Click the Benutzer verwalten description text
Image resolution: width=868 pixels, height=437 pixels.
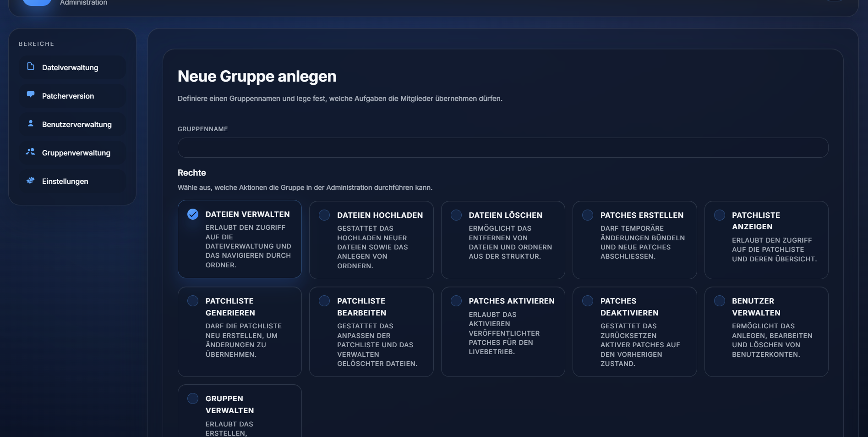772,340
